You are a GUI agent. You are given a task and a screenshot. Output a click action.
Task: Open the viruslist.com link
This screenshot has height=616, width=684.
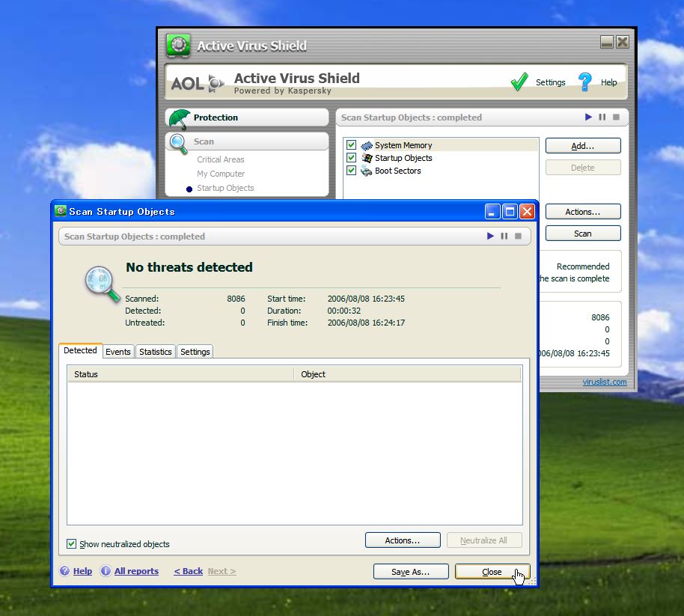click(x=605, y=382)
